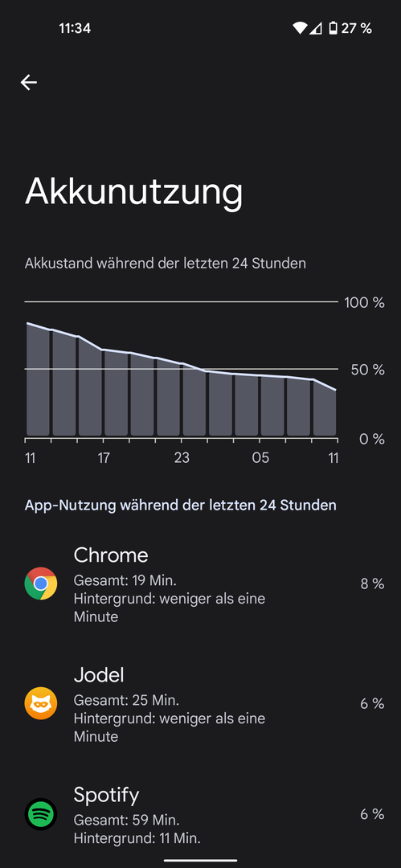Tap the back arrow icon

(29, 83)
